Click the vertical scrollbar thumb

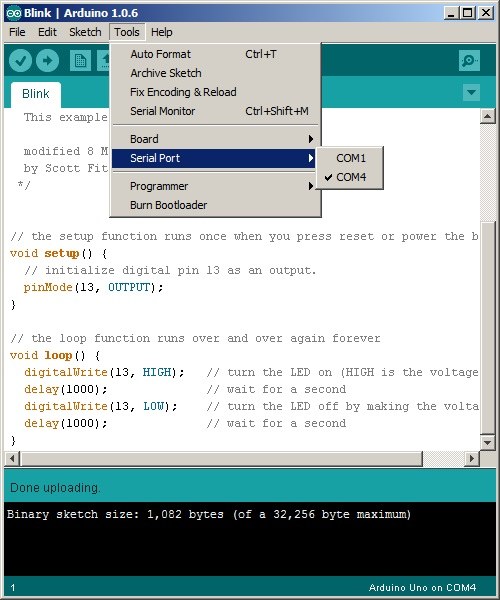click(487, 327)
